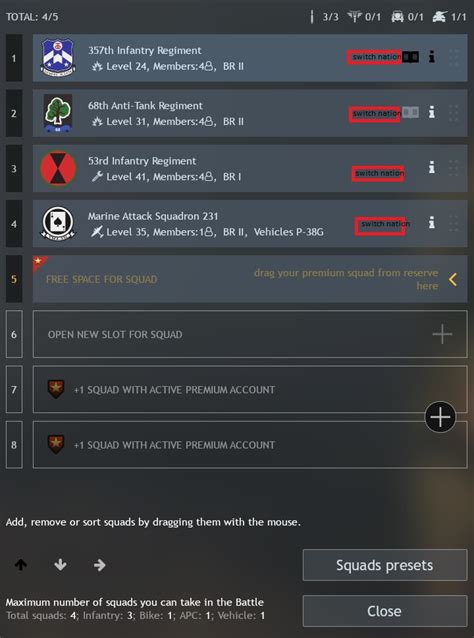The width and height of the screenshot is (474, 638).
Task: Open the Squads presets menu
Action: (385, 565)
